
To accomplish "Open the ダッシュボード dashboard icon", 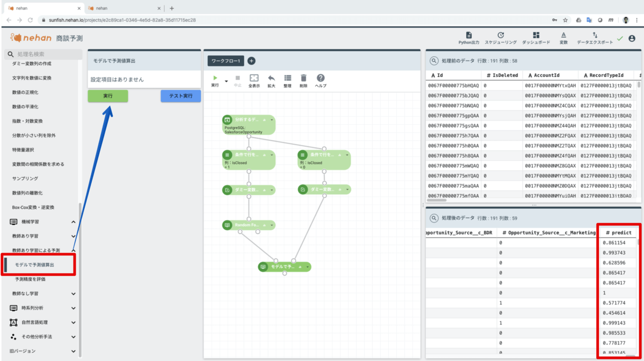I will pos(536,38).
